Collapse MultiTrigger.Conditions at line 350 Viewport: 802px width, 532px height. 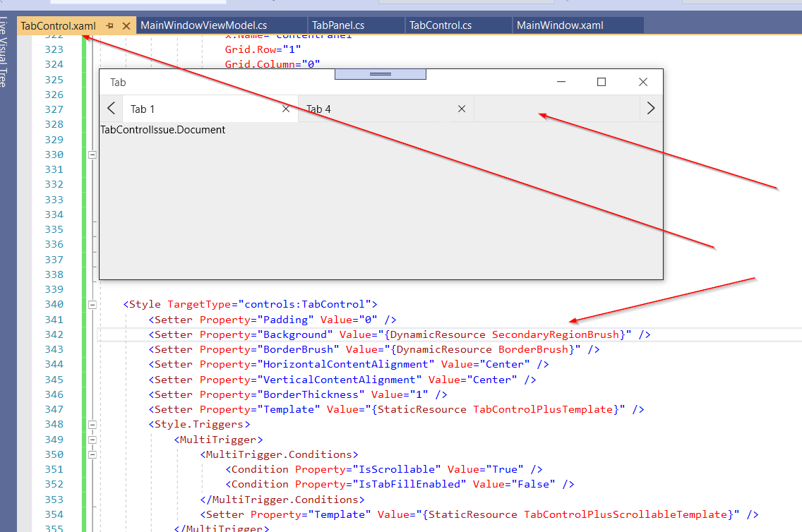click(x=92, y=454)
